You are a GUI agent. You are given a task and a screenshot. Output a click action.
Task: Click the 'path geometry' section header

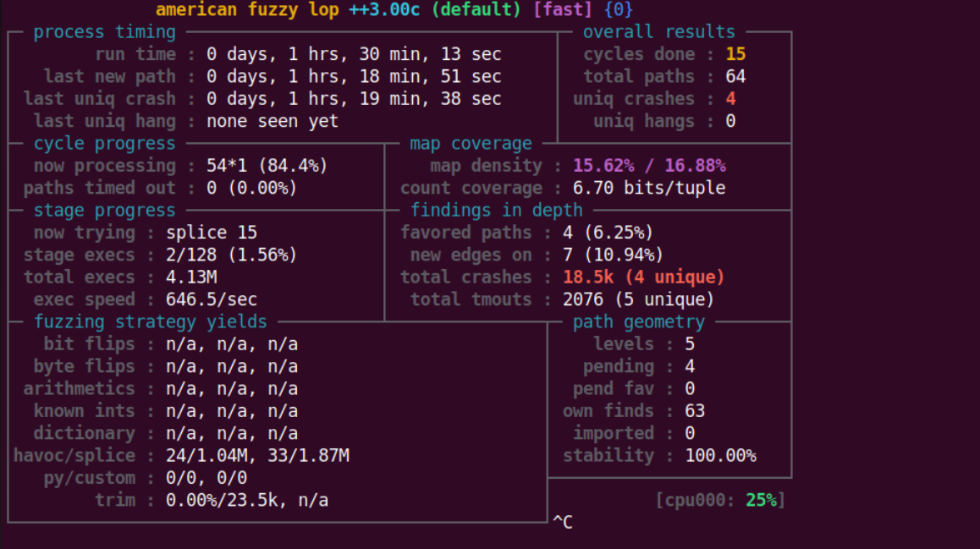[639, 322]
